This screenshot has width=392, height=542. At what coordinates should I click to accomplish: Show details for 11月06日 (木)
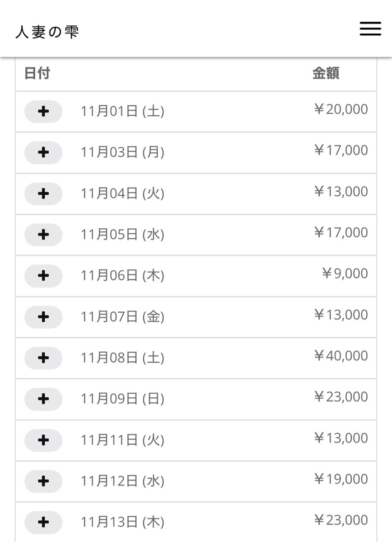pos(43,276)
